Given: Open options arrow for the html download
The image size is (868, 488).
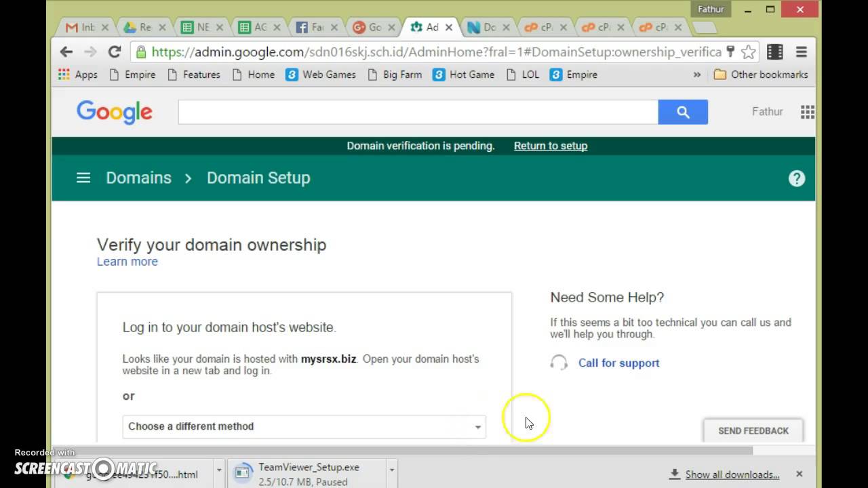Looking at the screenshot, I should point(218,469).
